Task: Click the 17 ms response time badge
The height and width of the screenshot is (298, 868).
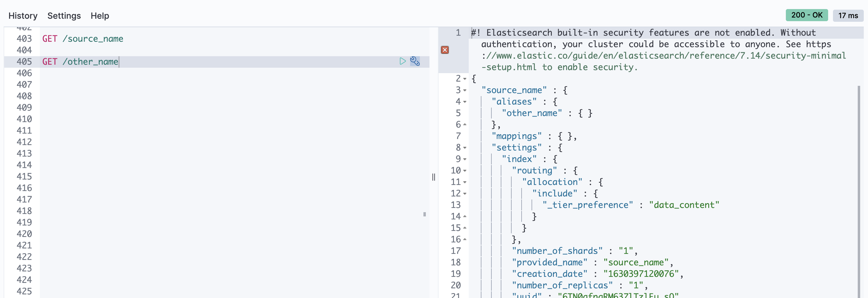Action: coord(848,15)
